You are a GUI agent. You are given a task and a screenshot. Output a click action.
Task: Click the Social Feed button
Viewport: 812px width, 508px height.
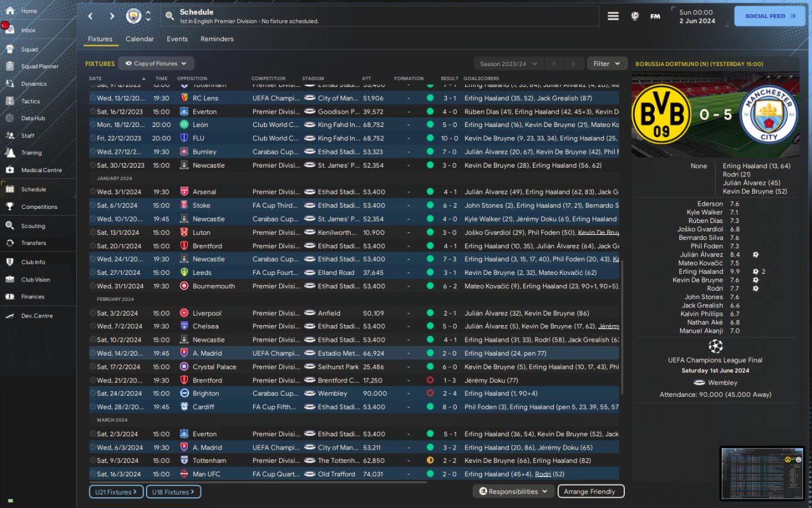[x=769, y=16]
